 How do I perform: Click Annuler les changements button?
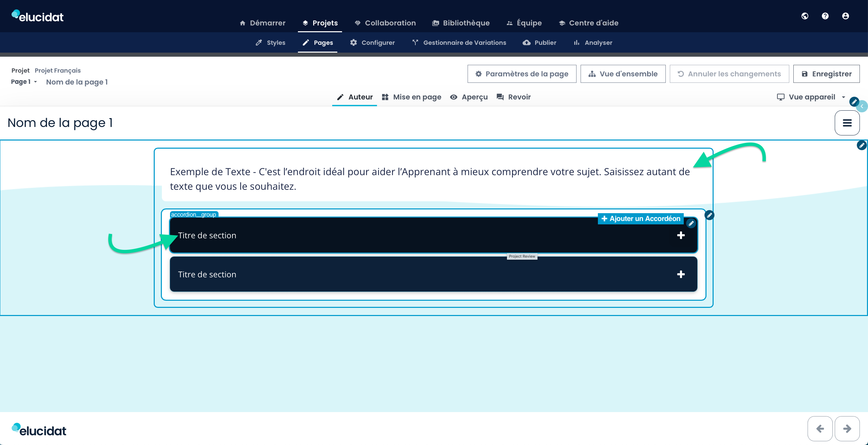coord(729,74)
